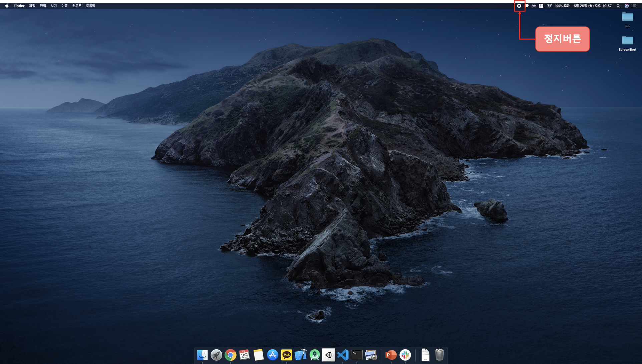
Task: Open Terminal from the dock
Action: (357, 355)
